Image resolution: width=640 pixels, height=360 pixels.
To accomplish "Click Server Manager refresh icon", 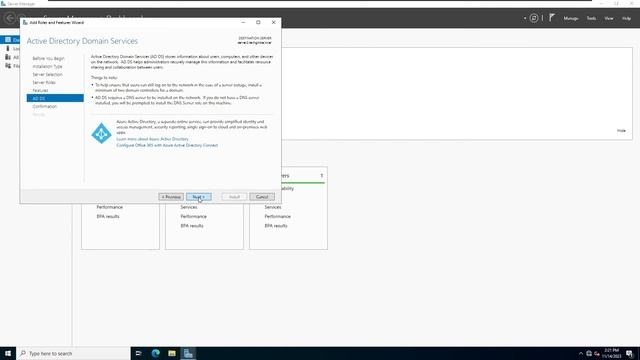I will click(x=534, y=18).
